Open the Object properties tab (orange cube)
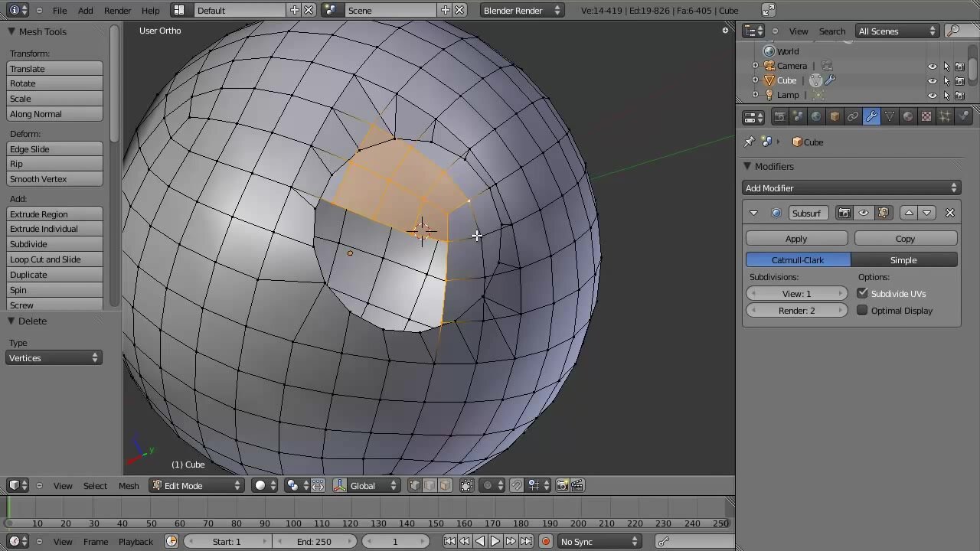The image size is (980, 551). [835, 116]
